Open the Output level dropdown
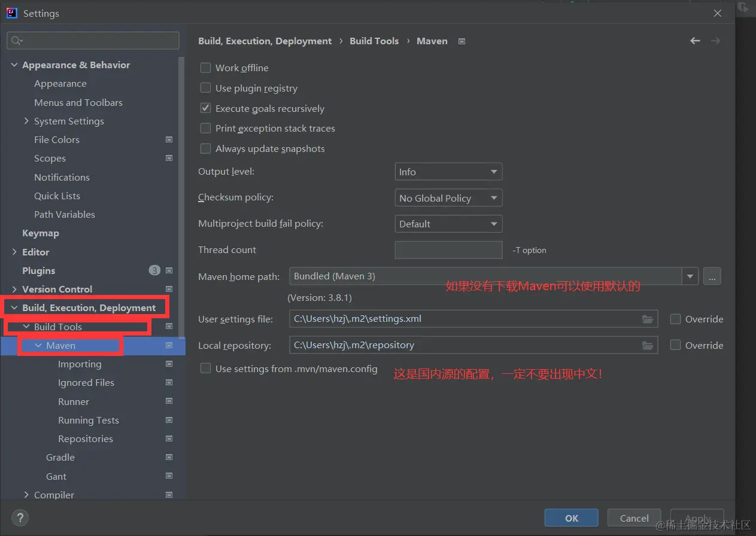Image resolution: width=756 pixels, height=536 pixels. (448, 172)
